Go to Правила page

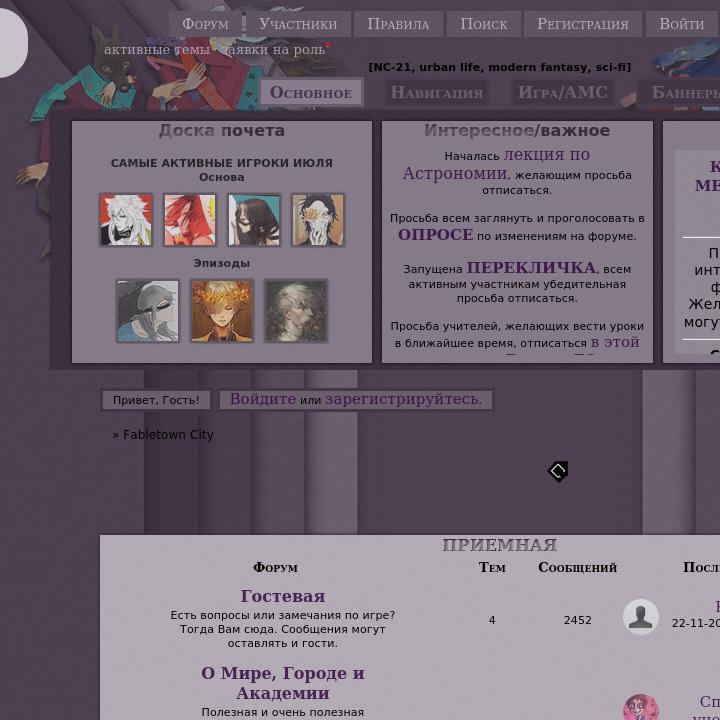coord(398,24)
